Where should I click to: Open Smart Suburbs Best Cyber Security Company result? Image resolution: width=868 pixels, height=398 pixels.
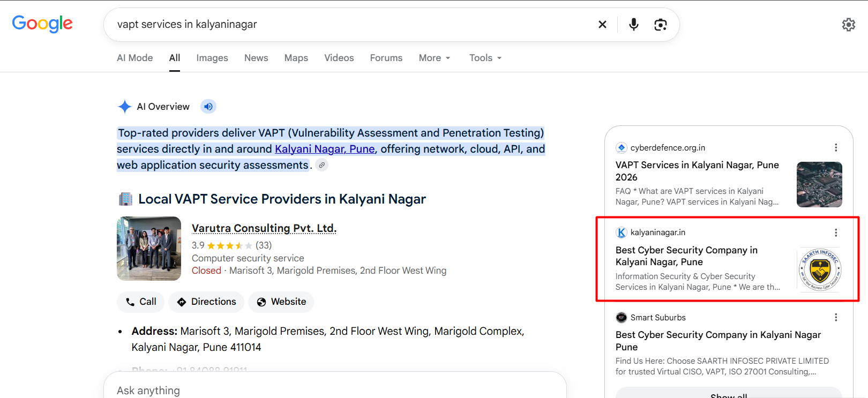tap(718, 341)
